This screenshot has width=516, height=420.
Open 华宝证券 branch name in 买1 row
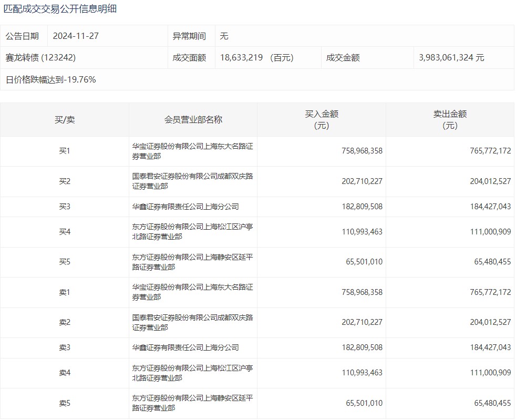click(192, 151)
